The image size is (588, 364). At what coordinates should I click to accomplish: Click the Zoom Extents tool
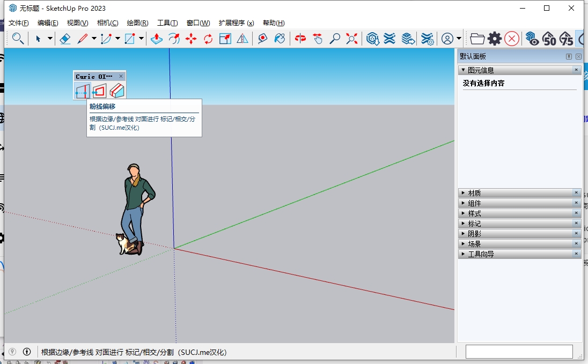[x=352, y=39]
